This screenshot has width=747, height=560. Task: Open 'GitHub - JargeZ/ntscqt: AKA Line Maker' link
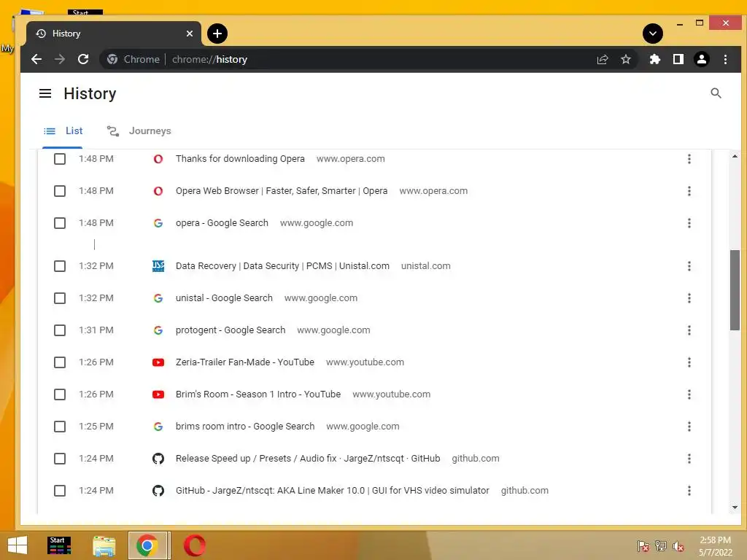[x=333, y=491]
